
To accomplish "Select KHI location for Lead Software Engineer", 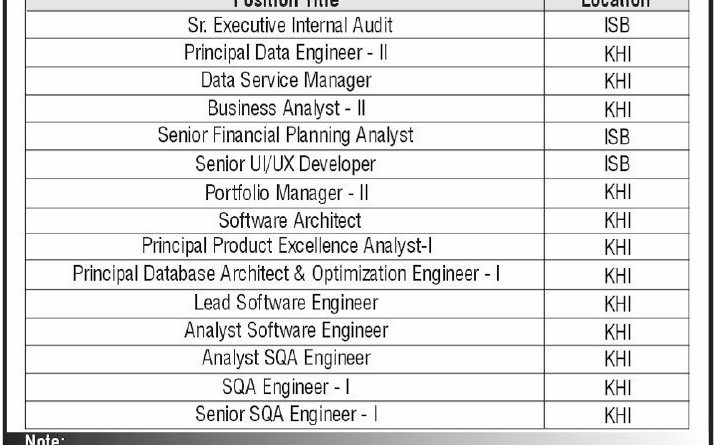I will click(x=618, y=303).
